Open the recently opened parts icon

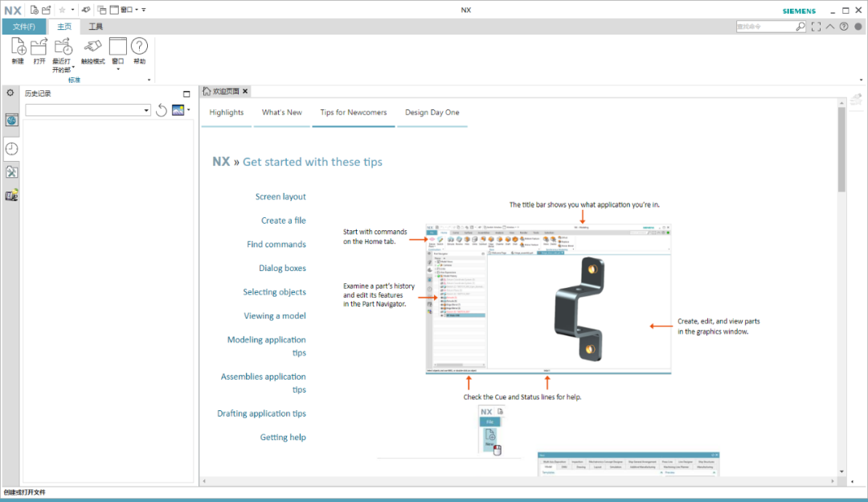(63, 47)
